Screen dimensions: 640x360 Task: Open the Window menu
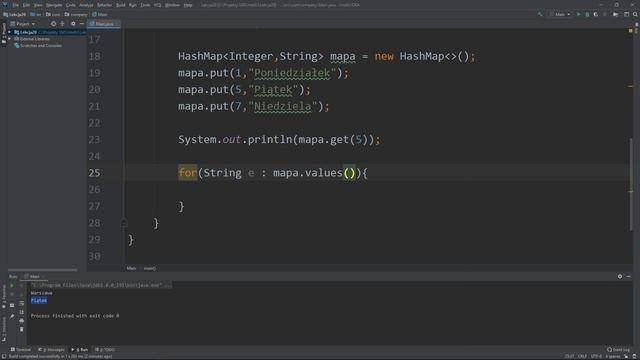coord(172,5)
